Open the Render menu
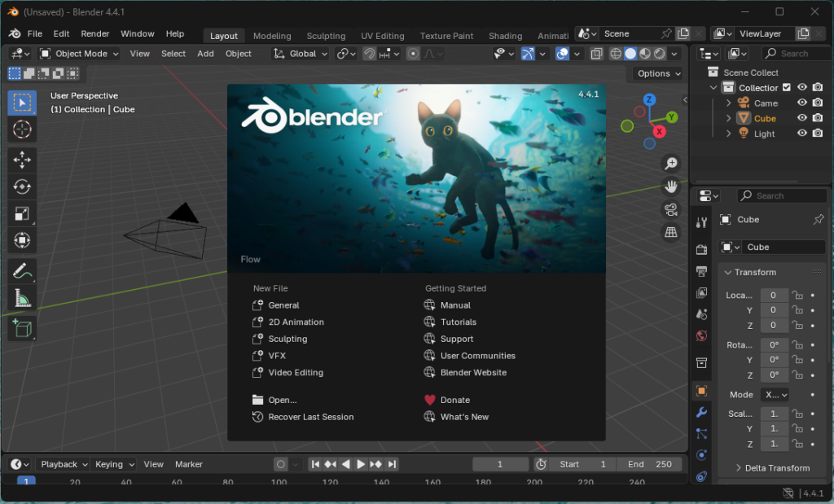 95,33
